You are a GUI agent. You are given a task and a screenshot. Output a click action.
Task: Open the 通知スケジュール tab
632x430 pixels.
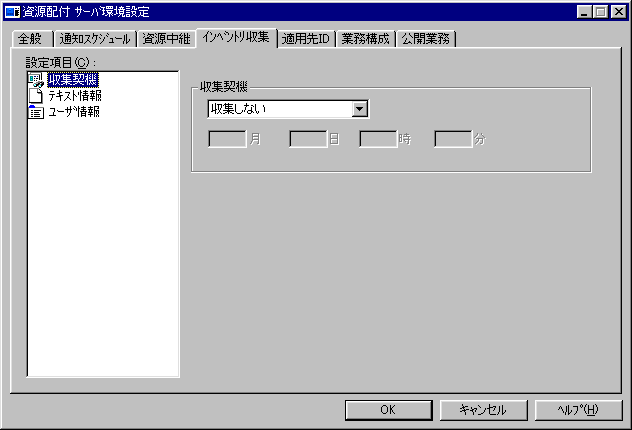[x=95, y=39]
